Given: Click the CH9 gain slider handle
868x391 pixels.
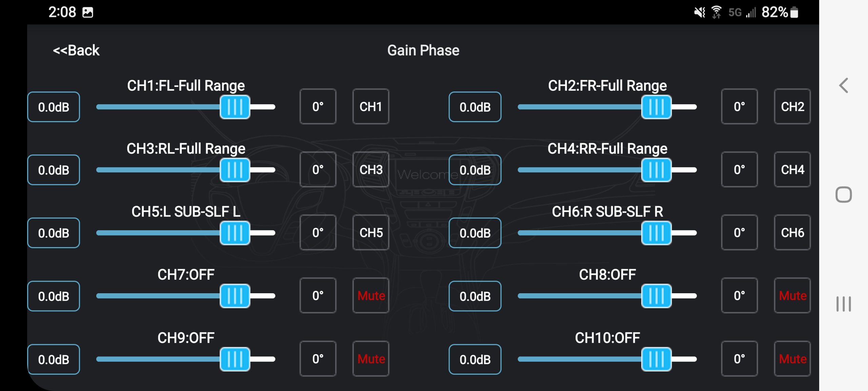Looking at the screenshot, I should coord(235,359).
